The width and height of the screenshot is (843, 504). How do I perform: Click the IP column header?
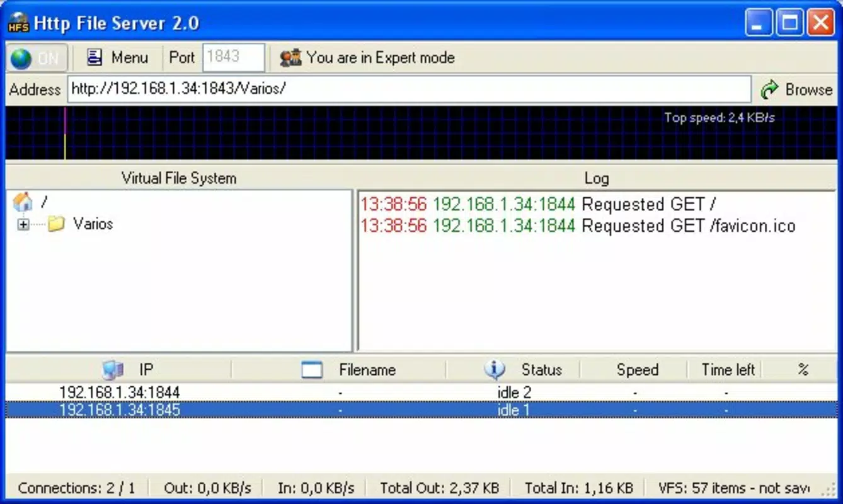[x=118, y=370]
